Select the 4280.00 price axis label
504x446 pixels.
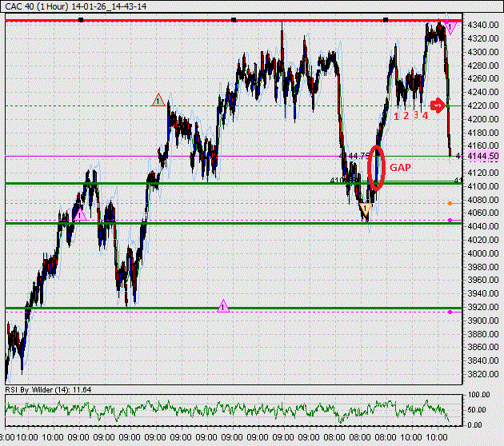[483, 66]
